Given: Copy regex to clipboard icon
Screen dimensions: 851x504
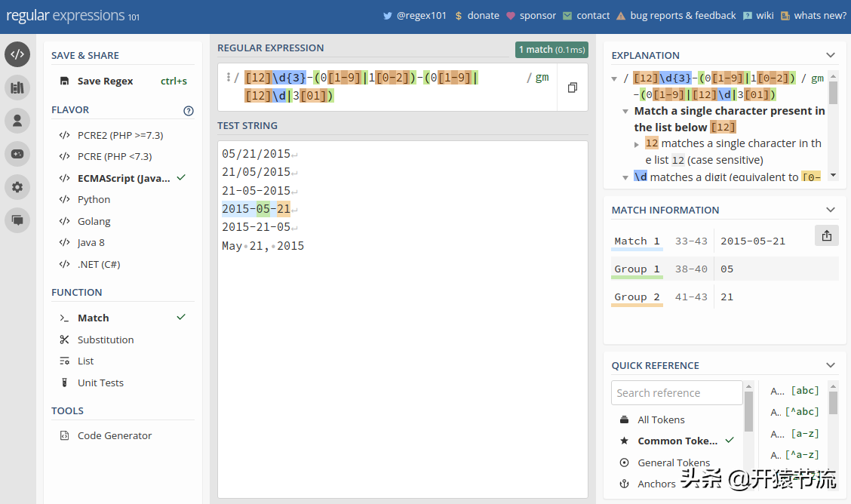Looking at the screenshot, I should [572, 88].
